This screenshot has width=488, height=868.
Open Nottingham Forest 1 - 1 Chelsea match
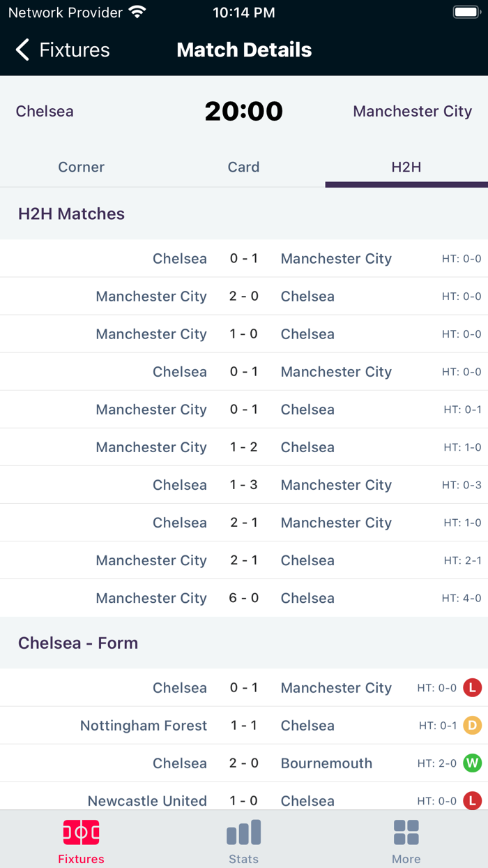click(x=244, y=726)
